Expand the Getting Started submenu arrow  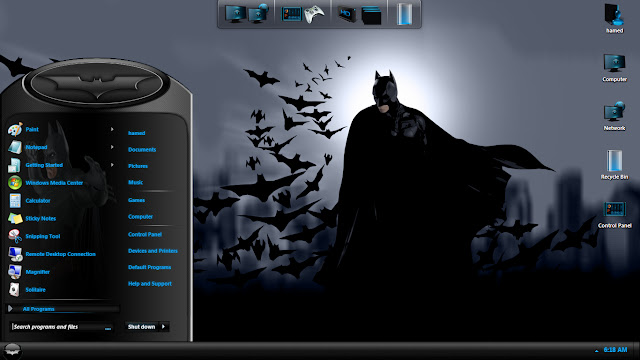point(112,165)
